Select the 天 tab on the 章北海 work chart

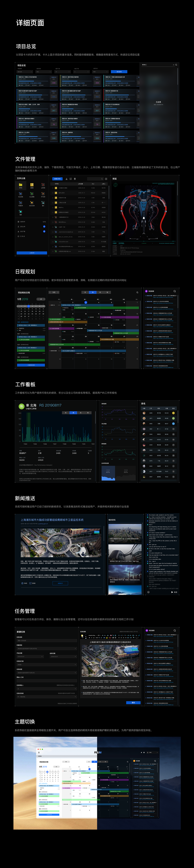coord(66,412)
